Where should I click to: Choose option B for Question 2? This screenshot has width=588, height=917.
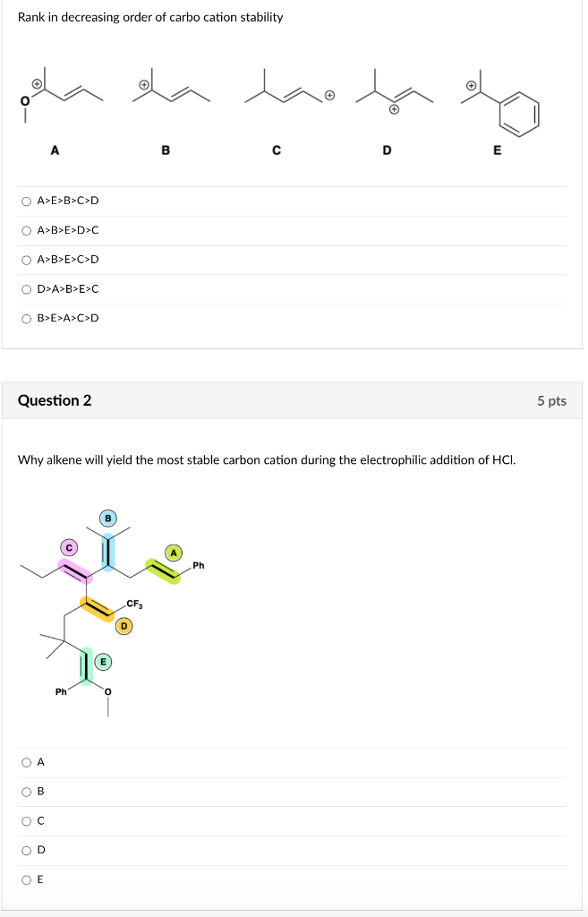tap(26, 791)
